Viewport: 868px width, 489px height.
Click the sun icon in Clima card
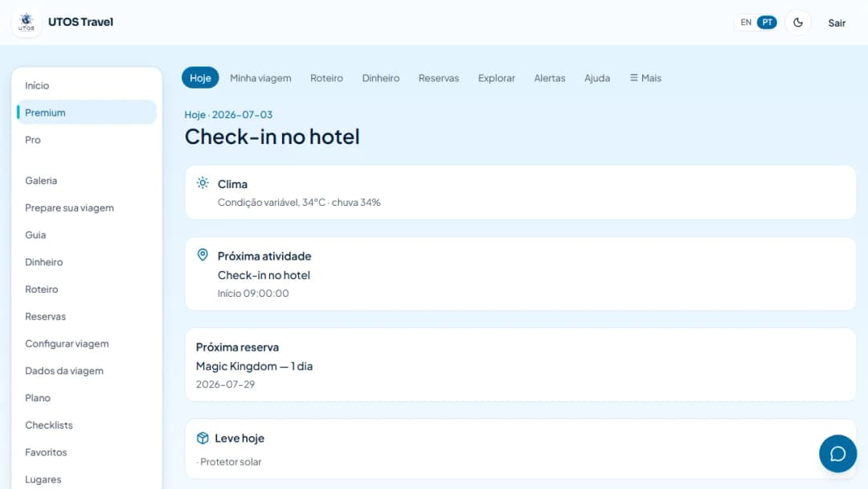203,183
